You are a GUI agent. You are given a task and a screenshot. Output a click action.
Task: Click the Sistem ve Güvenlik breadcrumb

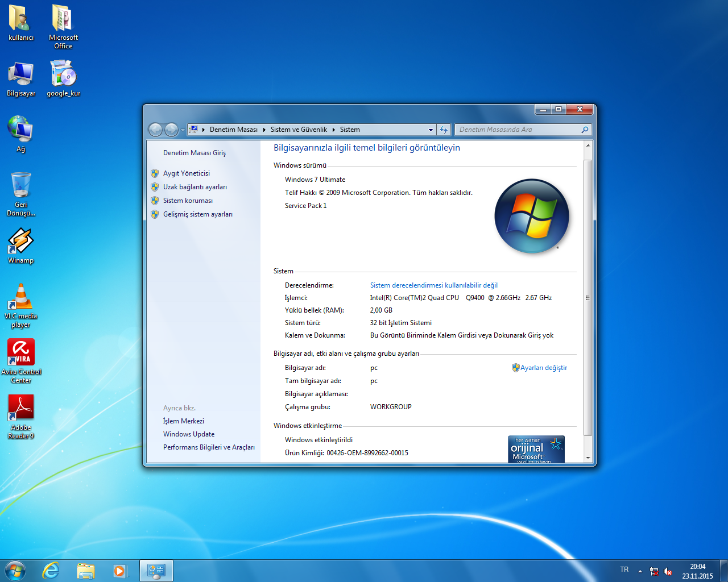point(299,130)
